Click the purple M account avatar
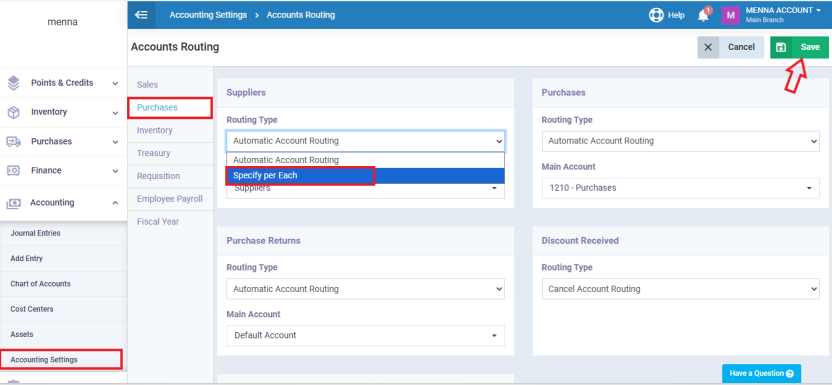 point(730,15)
